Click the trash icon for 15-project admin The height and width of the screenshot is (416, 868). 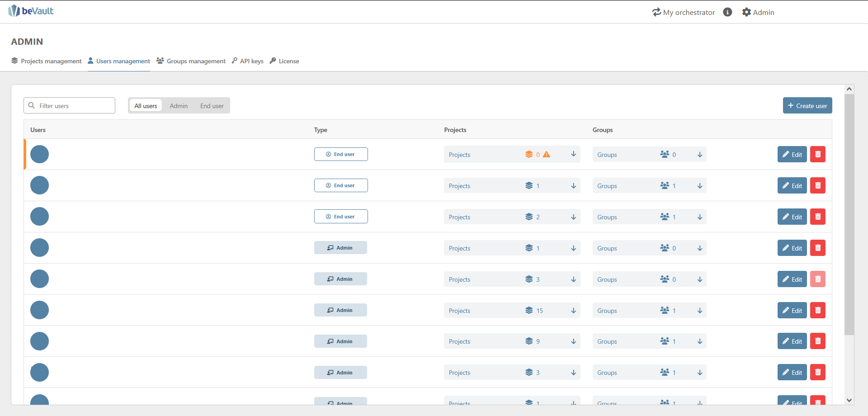[x=817, y=310]
